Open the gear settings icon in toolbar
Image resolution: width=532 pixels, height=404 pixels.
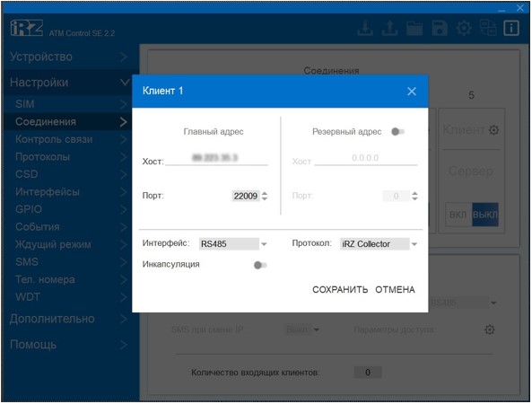(464, 28)
